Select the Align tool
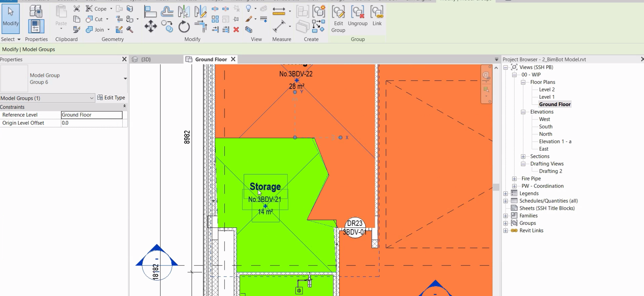This screenshot has height=296, width=644. pyautogui.click(x=150, y=12)
